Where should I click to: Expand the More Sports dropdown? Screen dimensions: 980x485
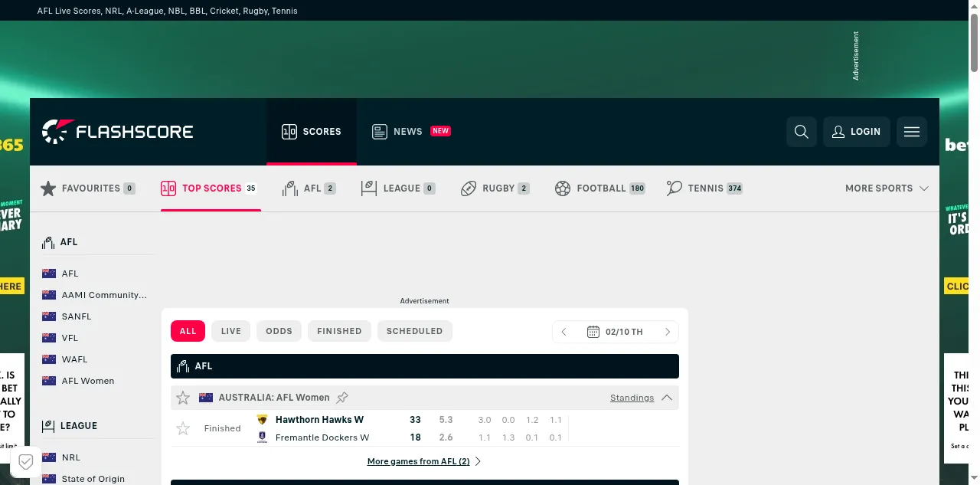pyautogui.click(x=887, y=188)
